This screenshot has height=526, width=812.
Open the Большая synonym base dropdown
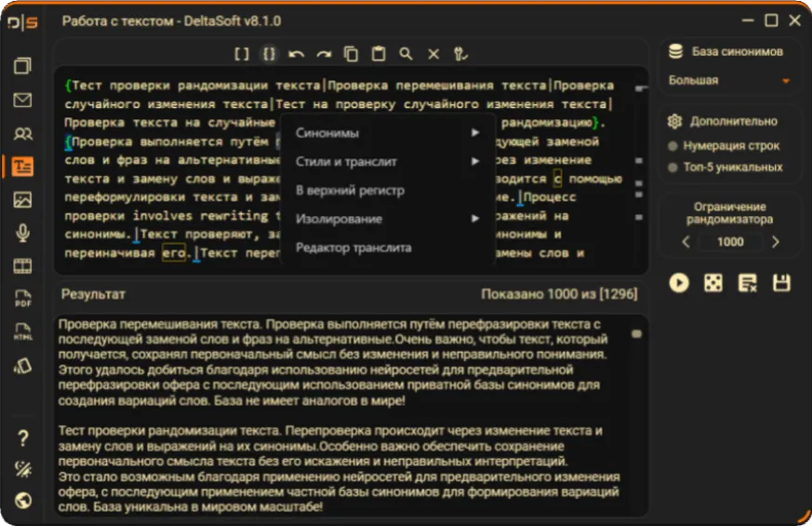point(729,80)
